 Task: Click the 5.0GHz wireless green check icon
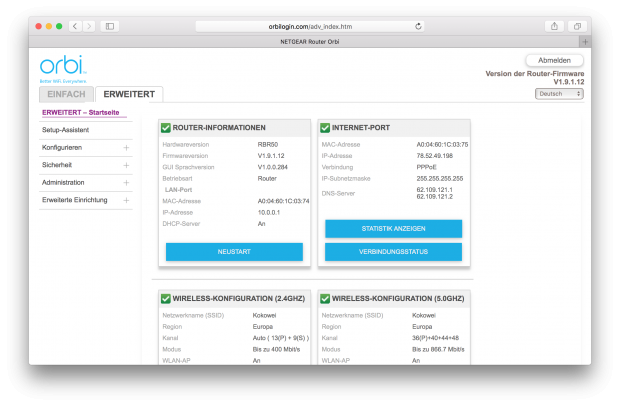click(x=325, y=298)
